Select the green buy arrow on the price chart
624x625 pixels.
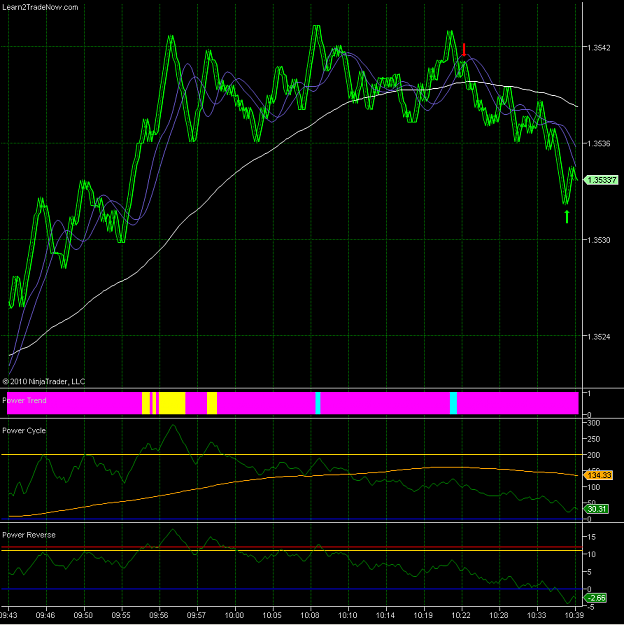point(567,216)
